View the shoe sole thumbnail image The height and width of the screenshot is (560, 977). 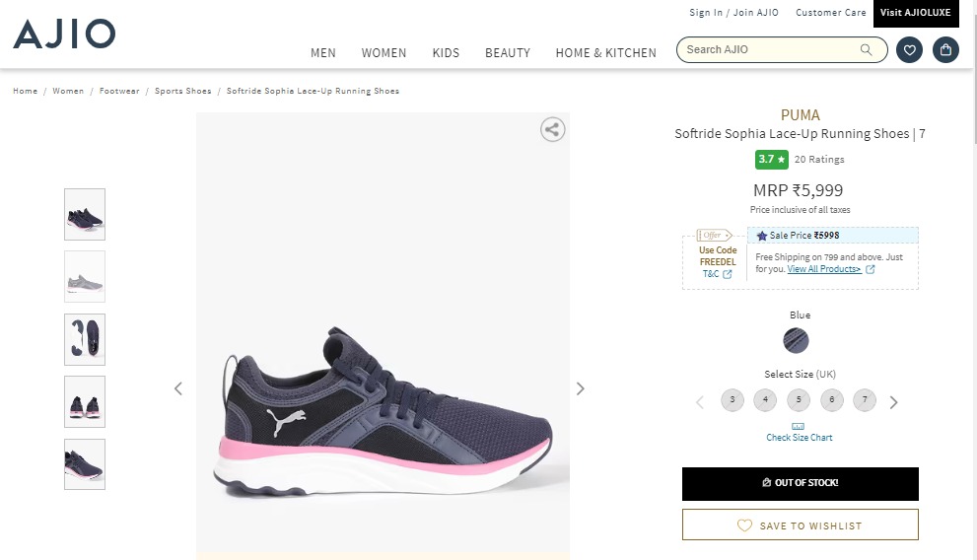coord(85,339)
